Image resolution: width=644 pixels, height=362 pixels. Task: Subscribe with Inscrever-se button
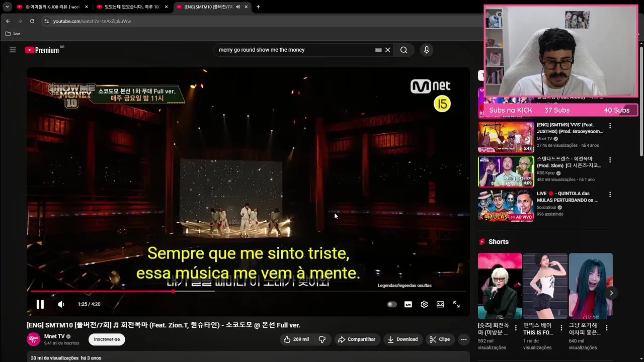(x=107, y=339)
